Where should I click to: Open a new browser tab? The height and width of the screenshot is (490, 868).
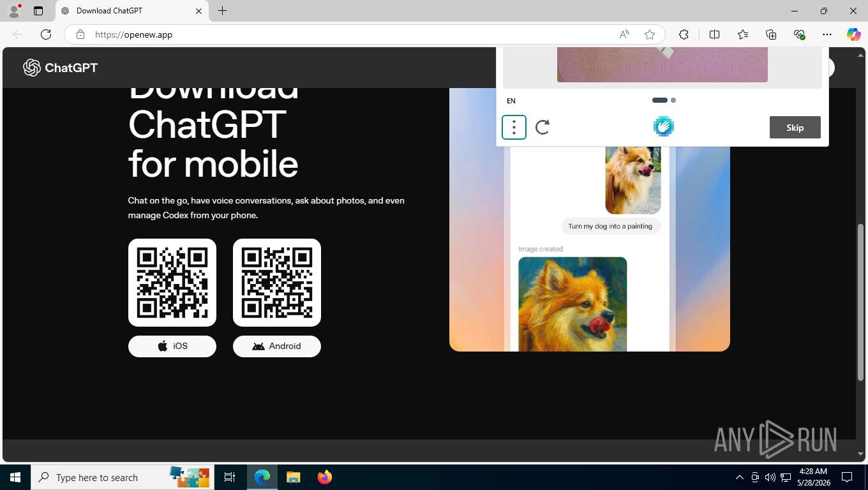(222, 11)
